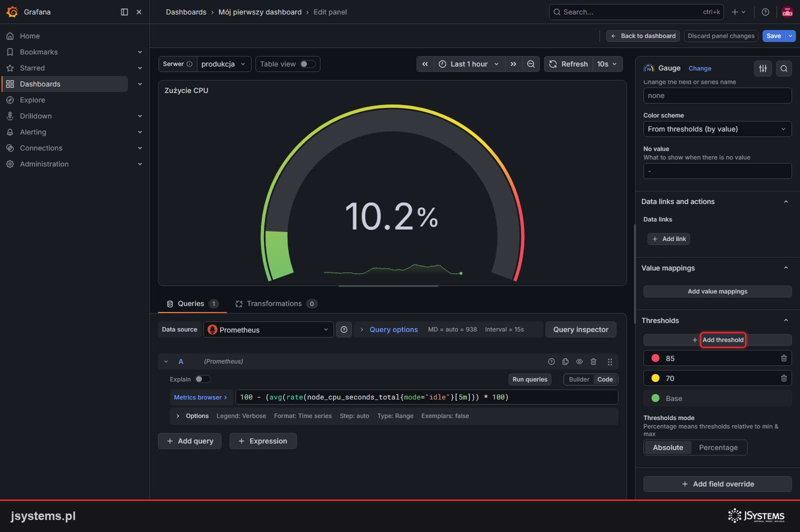The height and width of the screenshot is (532, 800).
Task: Delete query A with trash icon
Action: pos(593,361)
